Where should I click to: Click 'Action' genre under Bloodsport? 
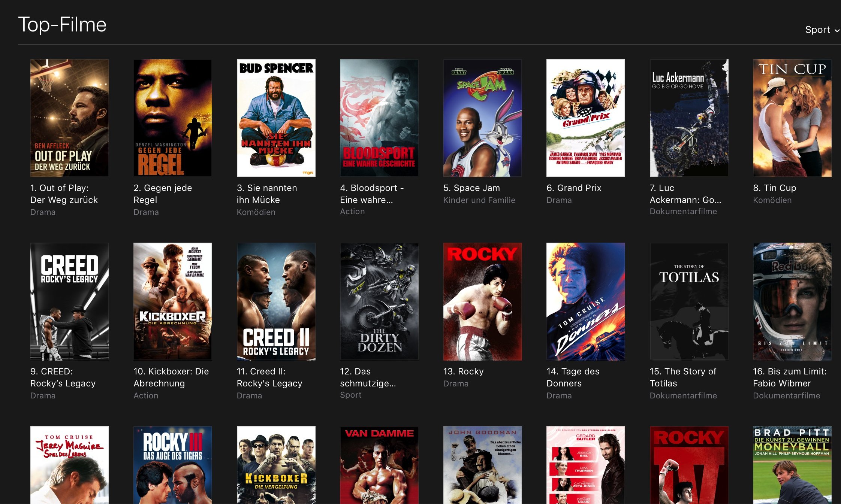[352, 212]
